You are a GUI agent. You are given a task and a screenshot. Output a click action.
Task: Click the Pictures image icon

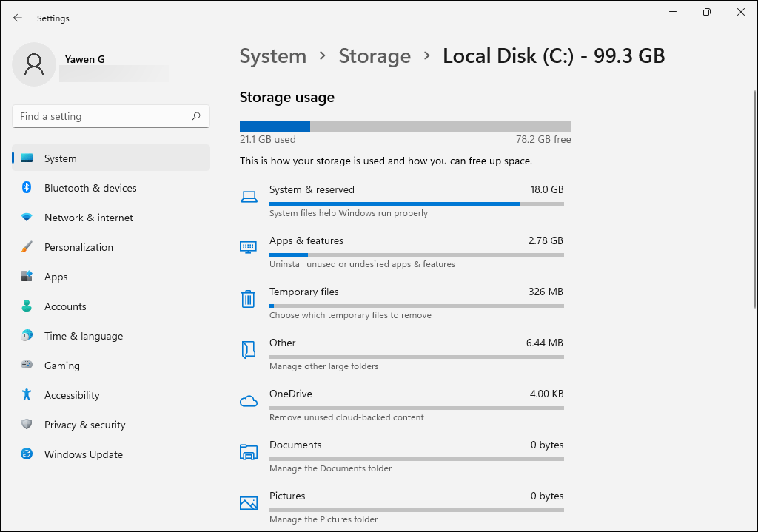coord(249,503)
